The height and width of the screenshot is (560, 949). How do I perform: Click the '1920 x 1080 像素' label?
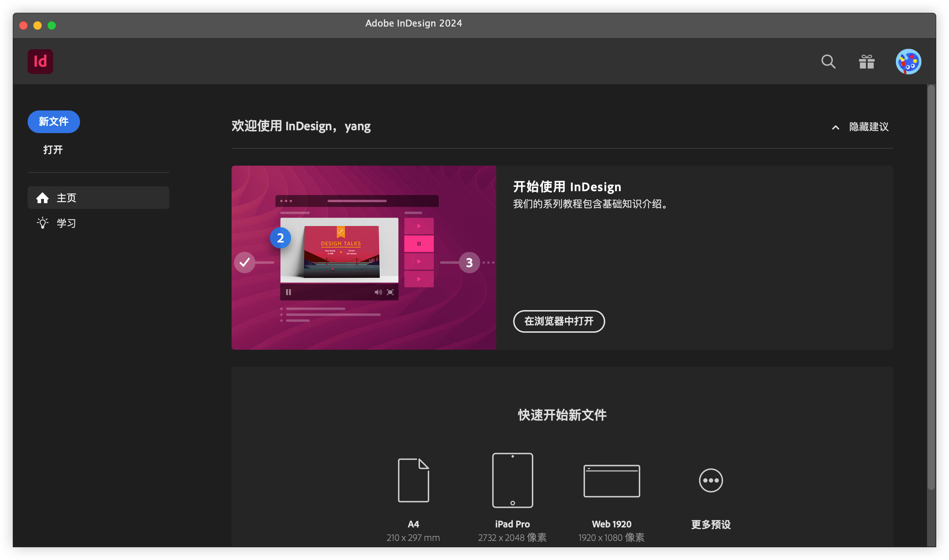[x=611, y=537]
